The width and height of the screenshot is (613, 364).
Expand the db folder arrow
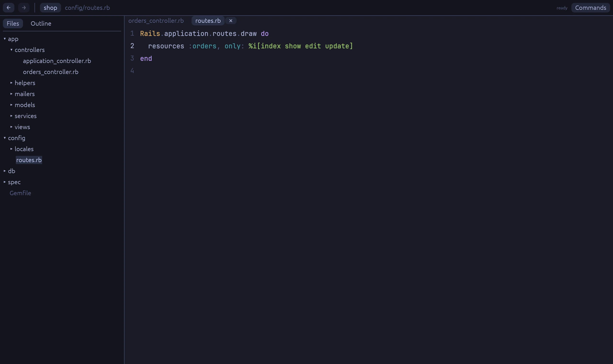(x=5, y=171)
